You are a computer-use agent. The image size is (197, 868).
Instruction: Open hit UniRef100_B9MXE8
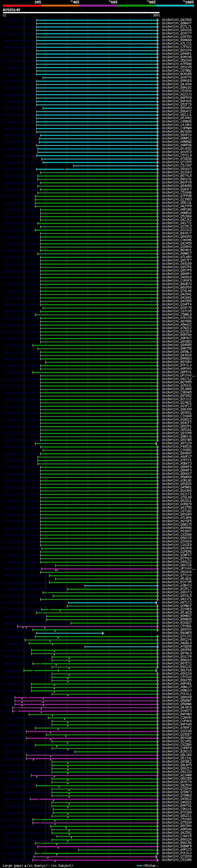click(x=176, y=81)
